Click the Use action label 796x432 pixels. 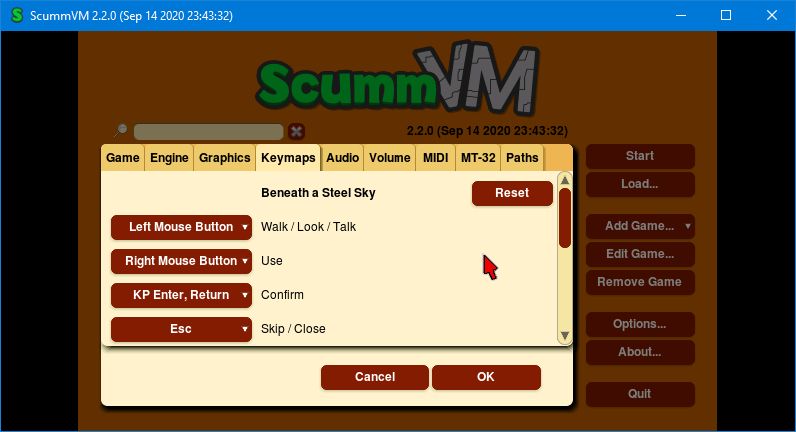point(272,261)
